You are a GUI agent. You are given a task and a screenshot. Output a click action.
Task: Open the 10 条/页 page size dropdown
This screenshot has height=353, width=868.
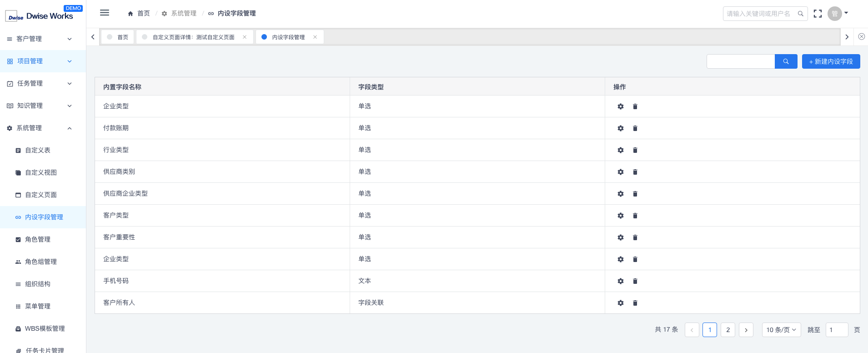point(781,330)
